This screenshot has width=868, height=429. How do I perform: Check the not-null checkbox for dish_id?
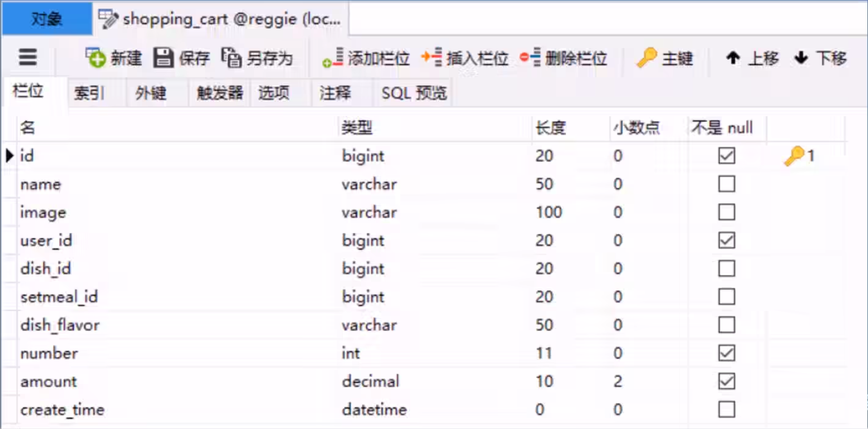pyautogui.click(x=726, y=269)
